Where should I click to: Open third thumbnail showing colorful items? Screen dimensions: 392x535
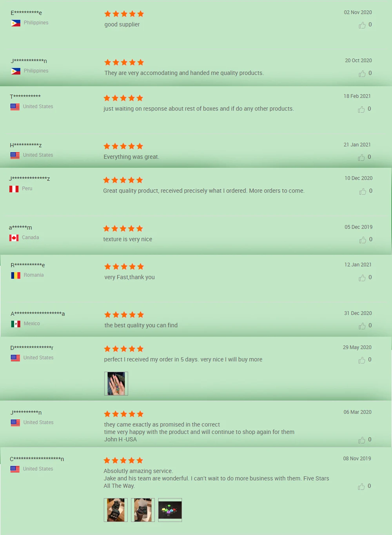click(x=170, y=510)
